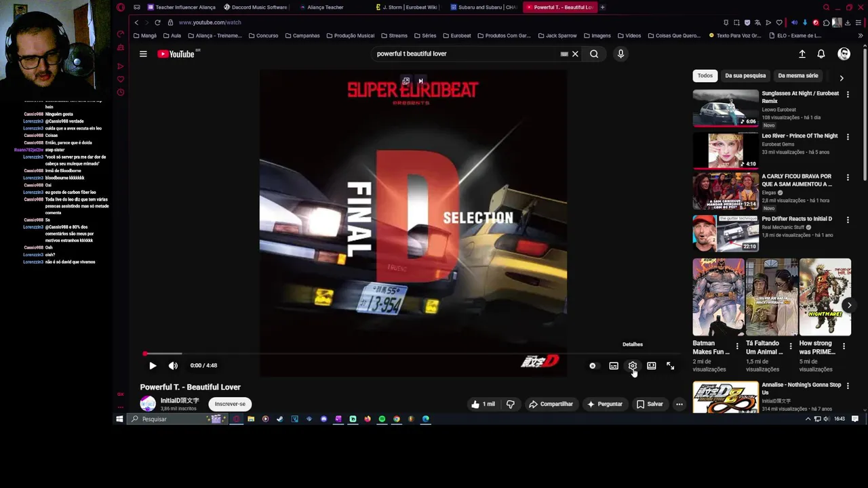This screenshot has width=868, height=488.
Task: Open the Batman Makes Fun short thumbnail
Action: point(718,297)
